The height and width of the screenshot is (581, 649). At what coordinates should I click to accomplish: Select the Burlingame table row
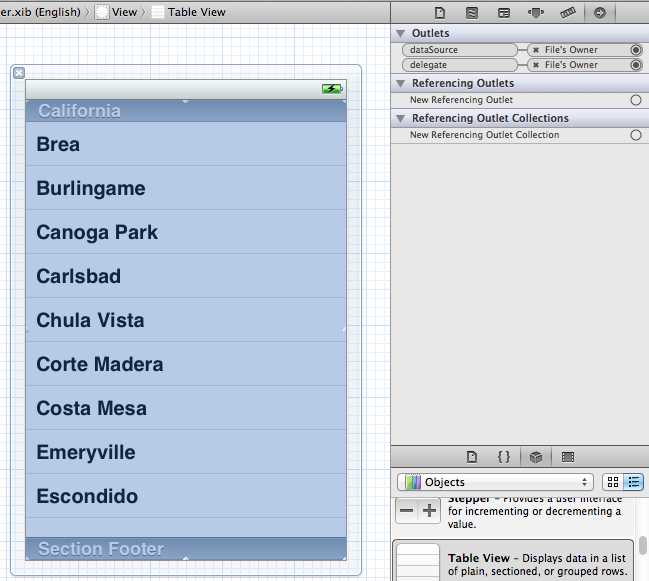tap(186, 188)
